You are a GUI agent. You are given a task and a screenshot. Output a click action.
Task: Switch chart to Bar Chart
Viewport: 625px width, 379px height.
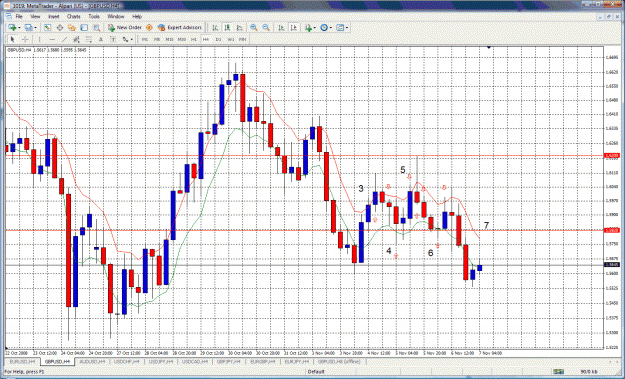(215, 27)
